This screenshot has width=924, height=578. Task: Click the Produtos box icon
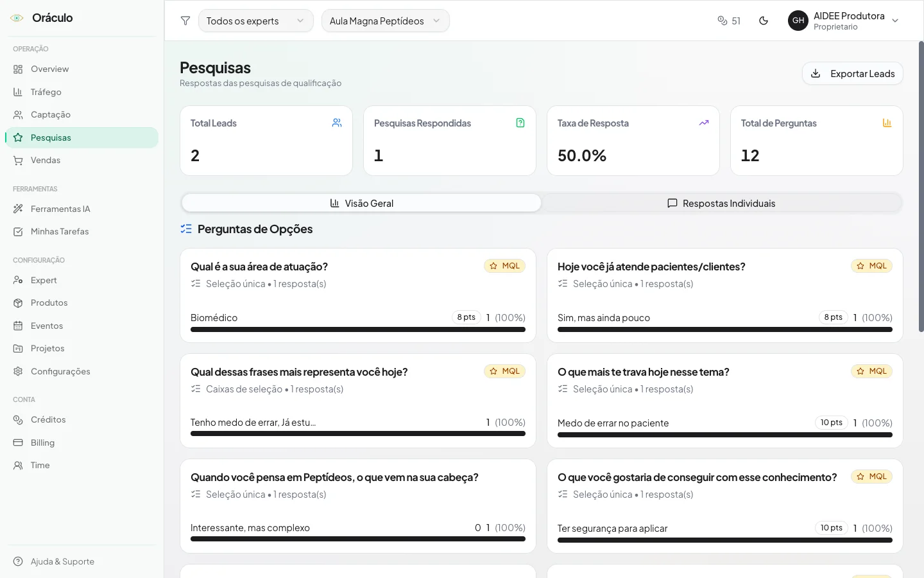[x=18, y=303]
